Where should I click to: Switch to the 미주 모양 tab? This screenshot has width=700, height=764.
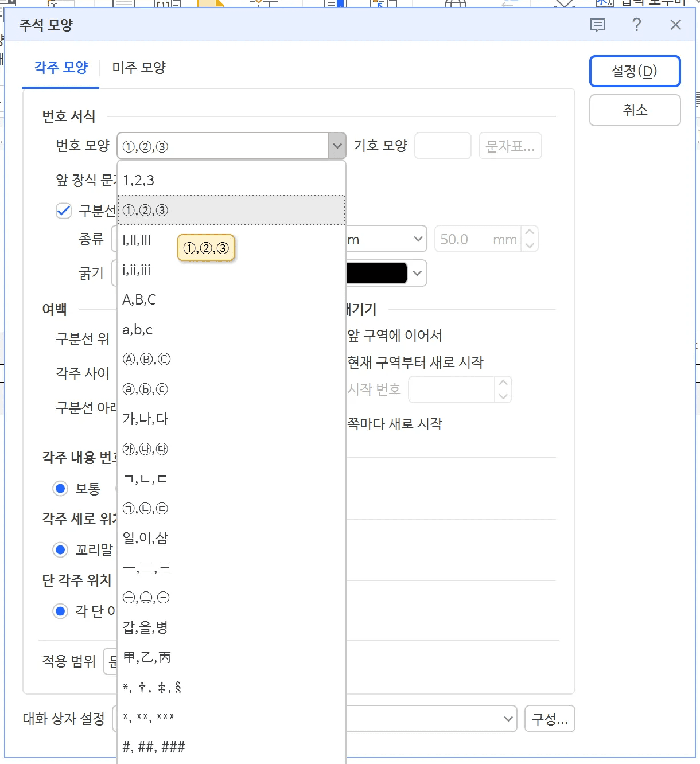138,67
